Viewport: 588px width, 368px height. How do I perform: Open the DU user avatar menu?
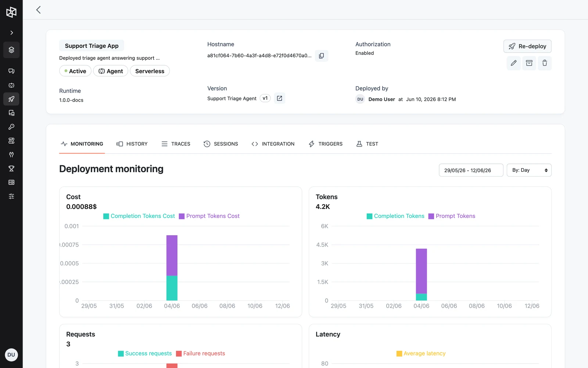[11, 355]
